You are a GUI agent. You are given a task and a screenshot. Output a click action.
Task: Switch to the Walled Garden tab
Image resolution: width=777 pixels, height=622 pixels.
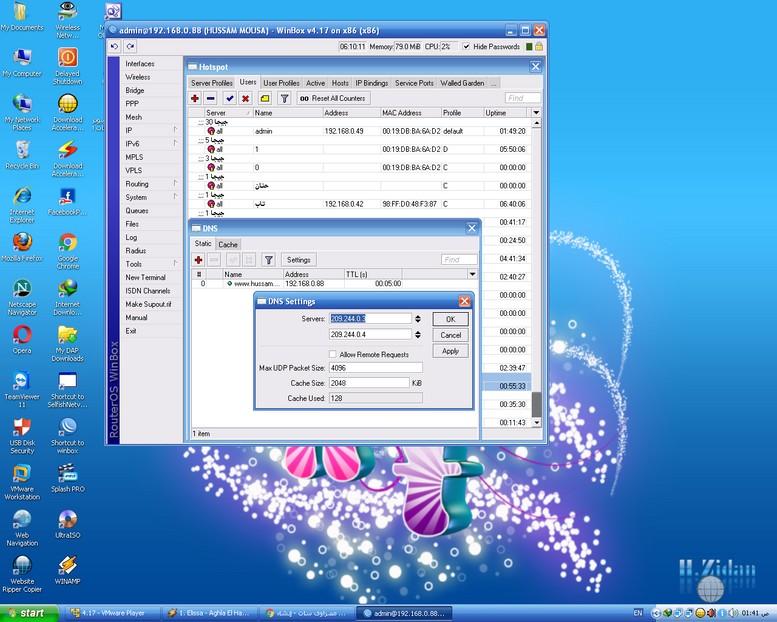click(462, 83)
